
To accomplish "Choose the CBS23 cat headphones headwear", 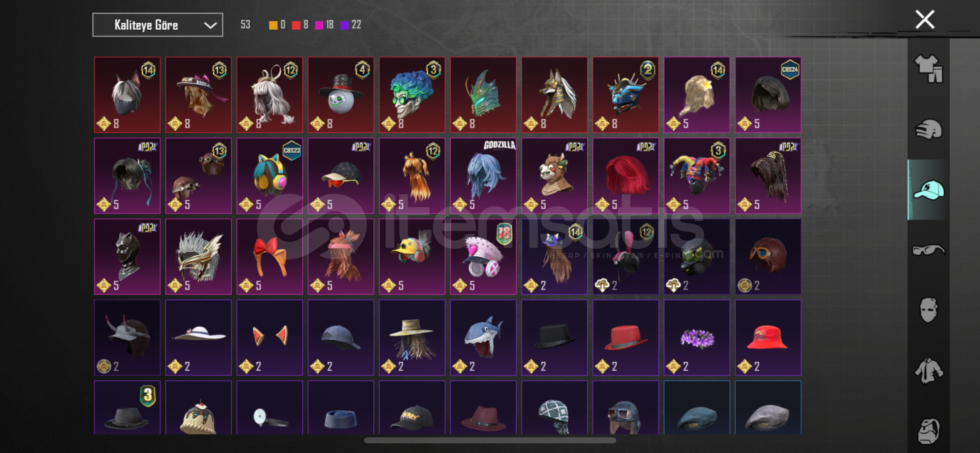I will [269, 176].
